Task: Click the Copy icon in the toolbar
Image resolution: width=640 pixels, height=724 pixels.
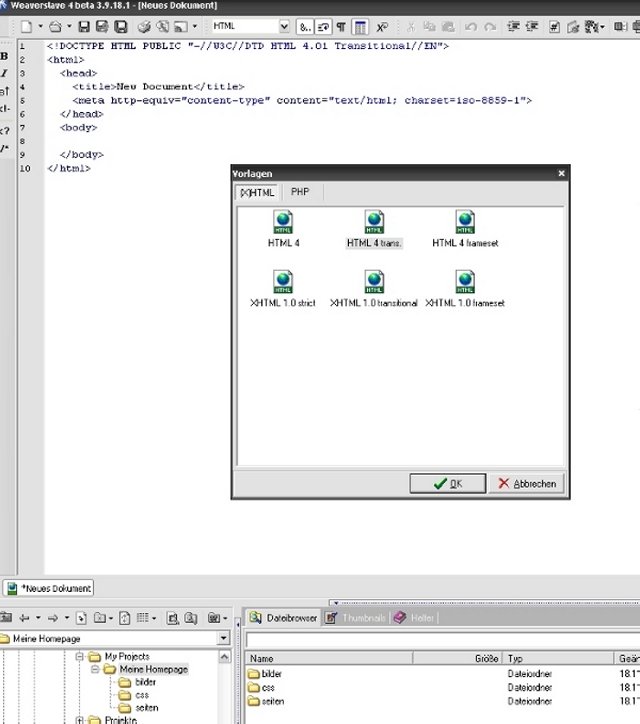Action: [429, 27]
